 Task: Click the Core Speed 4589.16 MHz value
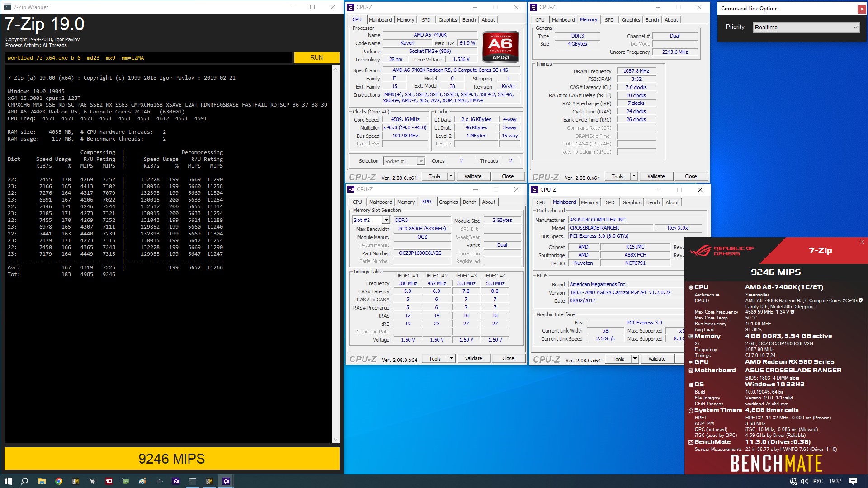405,120
